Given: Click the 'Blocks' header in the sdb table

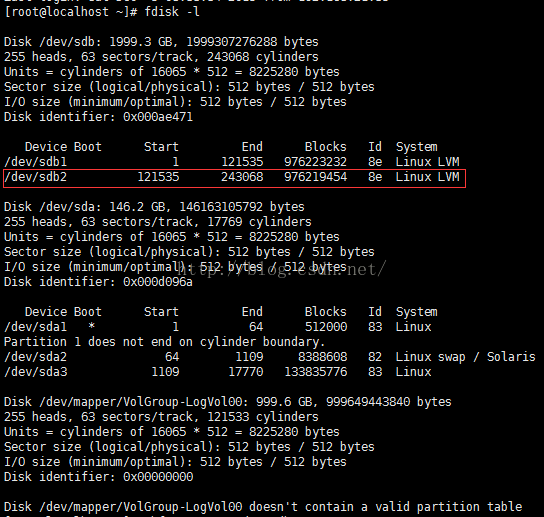Looking at the screenshot, I should pos(325,147).
